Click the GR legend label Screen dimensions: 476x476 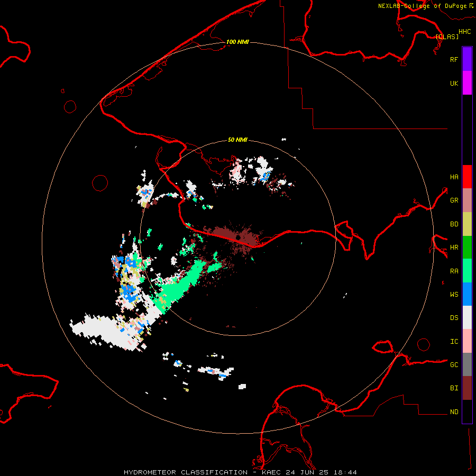pyautogui.click(x=454, y=200)
